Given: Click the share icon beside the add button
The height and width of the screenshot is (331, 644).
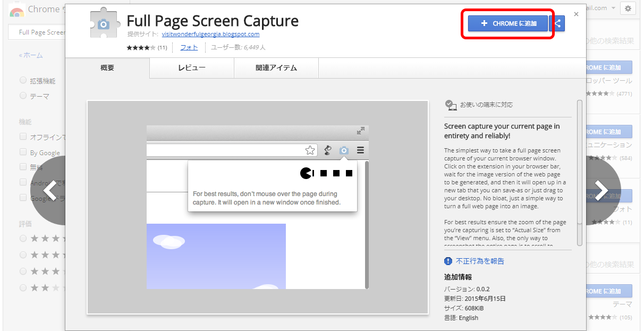Looking at the screenshot, I should [557, 23].
